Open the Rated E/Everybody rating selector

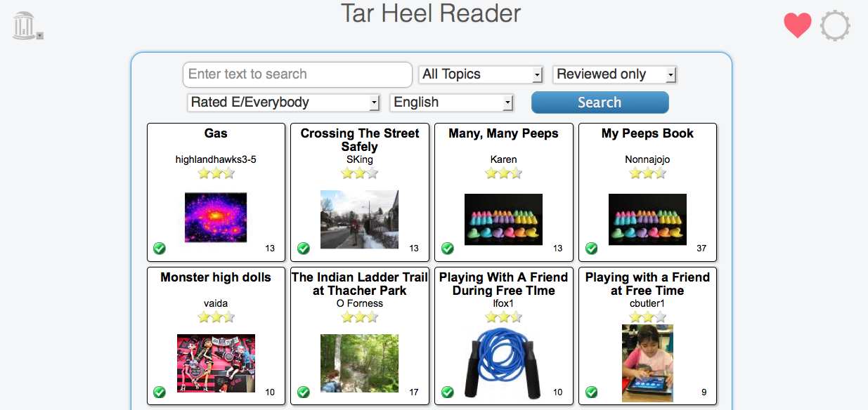(283, 102)
